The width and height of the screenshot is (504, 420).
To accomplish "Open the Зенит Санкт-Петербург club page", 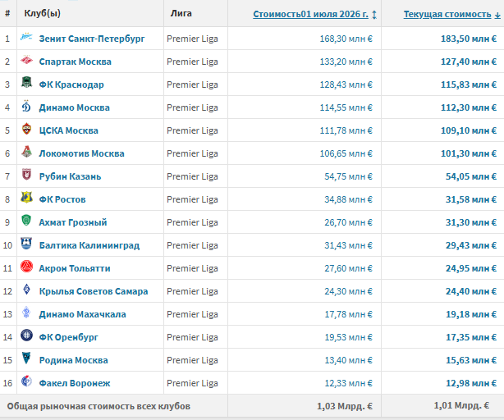I will pyautogui.click(x=92, y=39).
